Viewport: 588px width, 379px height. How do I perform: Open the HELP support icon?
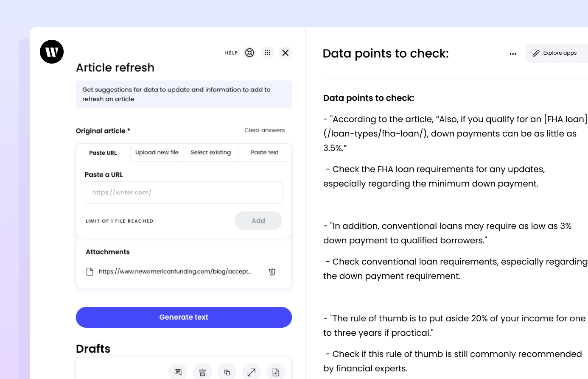coord(249,53)
